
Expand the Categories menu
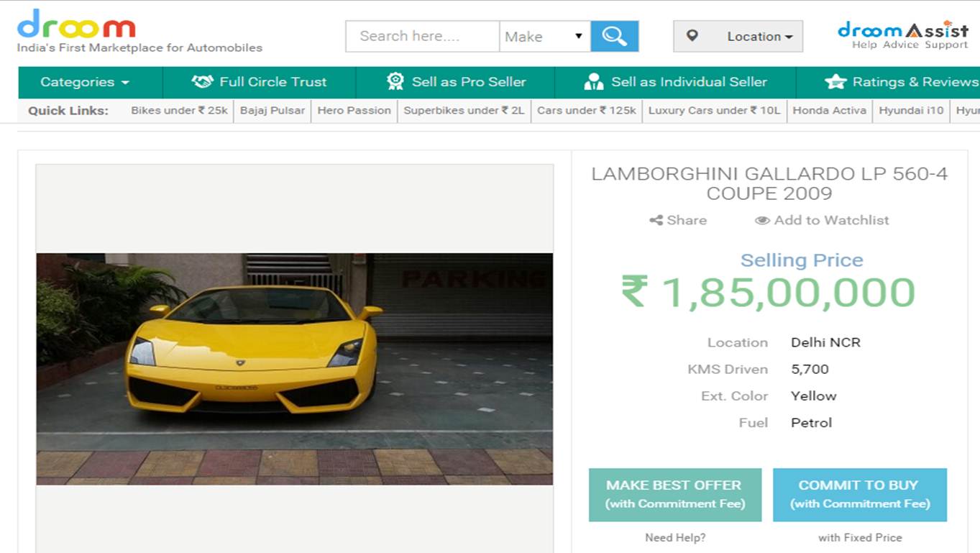point(85,82)
